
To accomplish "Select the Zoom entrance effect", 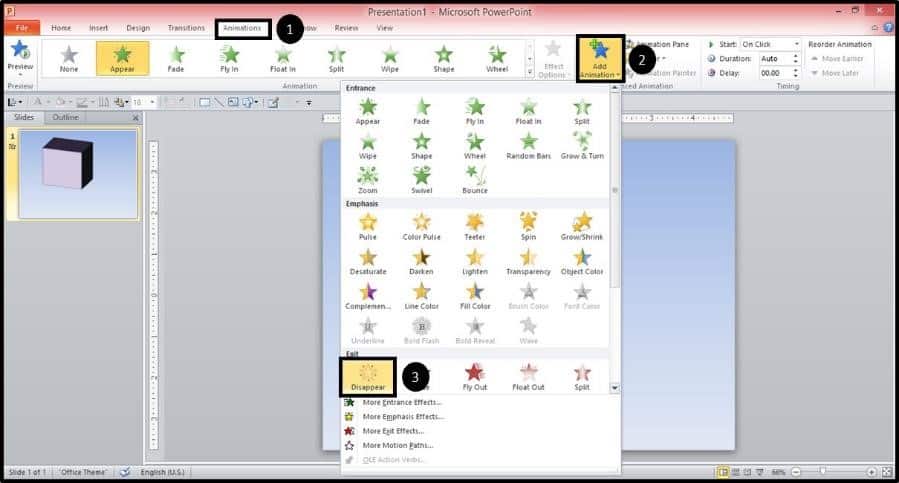I will click(x=368, y=180).
